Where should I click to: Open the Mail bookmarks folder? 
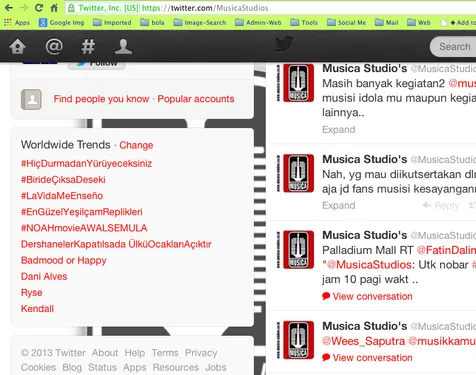386,22
